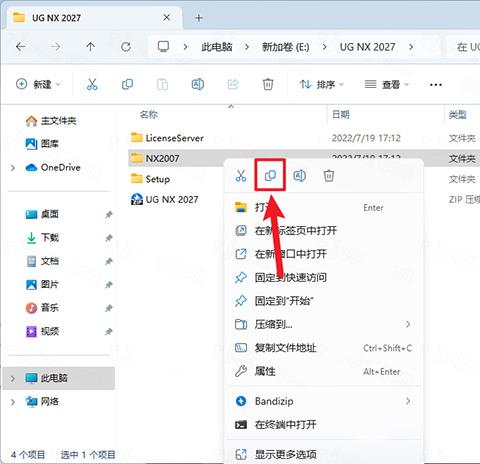Click Rename icon in the context menu
The height and width of the screenshot is (464, 480).
pos(299,175)
